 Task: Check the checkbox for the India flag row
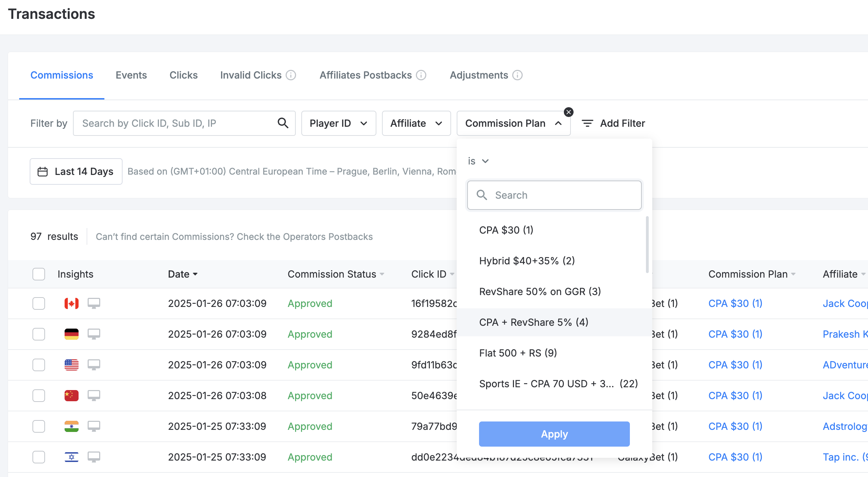pyautogui.click(x=39, y=426)
